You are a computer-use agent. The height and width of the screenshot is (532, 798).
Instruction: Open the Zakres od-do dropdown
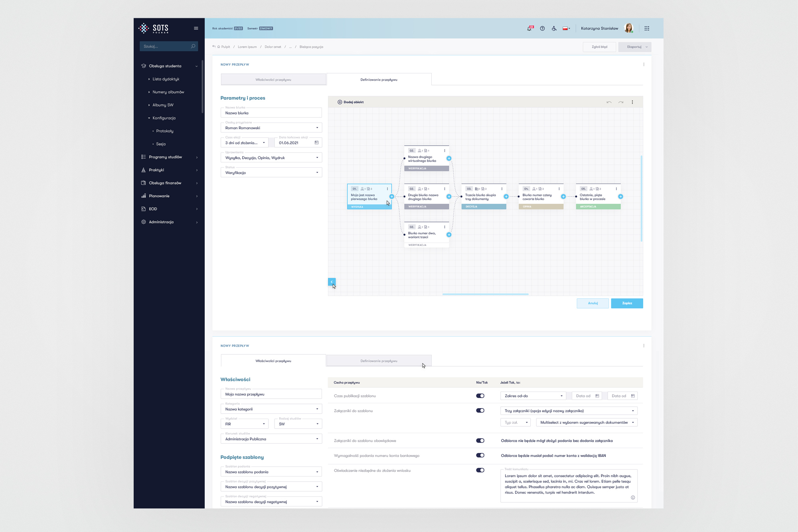pos(533,396)
